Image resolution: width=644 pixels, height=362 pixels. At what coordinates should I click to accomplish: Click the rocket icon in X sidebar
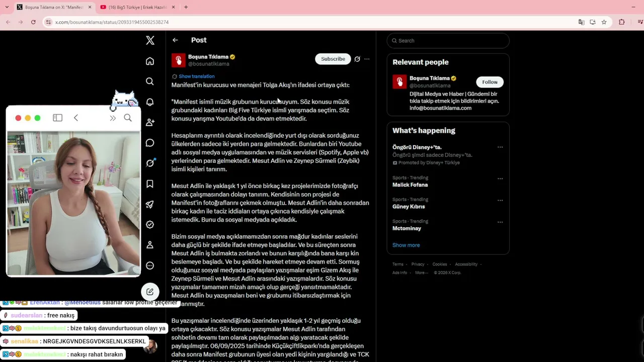click(150, 204)
